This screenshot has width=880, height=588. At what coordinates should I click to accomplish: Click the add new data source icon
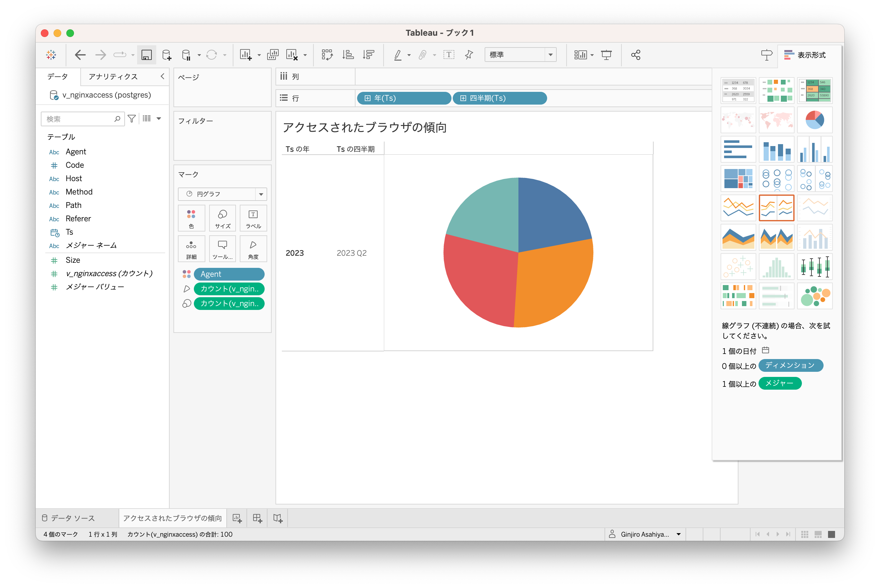tap(167, 55)
